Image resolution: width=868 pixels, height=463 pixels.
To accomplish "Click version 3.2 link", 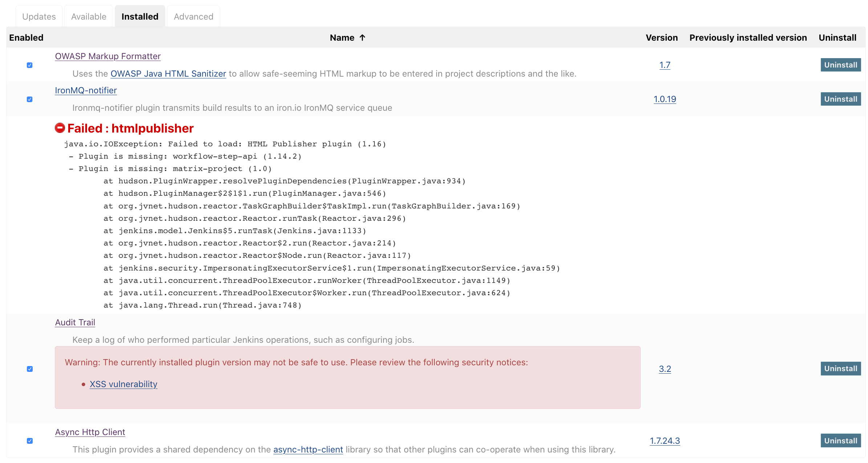I will 665,369.
